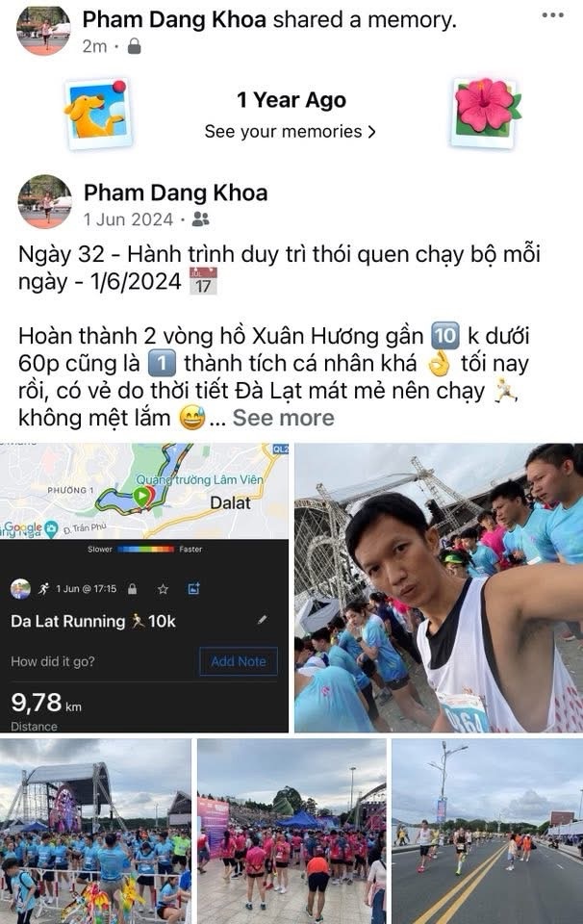Open the photo of the crowd in pink shirts
Screen dimensions: 583x924
[x=291, y=832]
